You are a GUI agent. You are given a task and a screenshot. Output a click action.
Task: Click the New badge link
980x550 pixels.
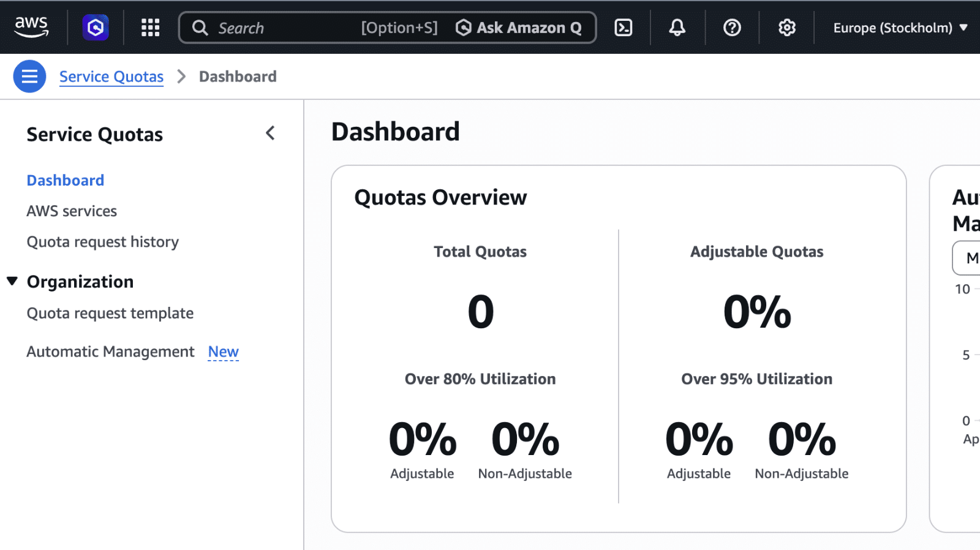pos(224,352)
